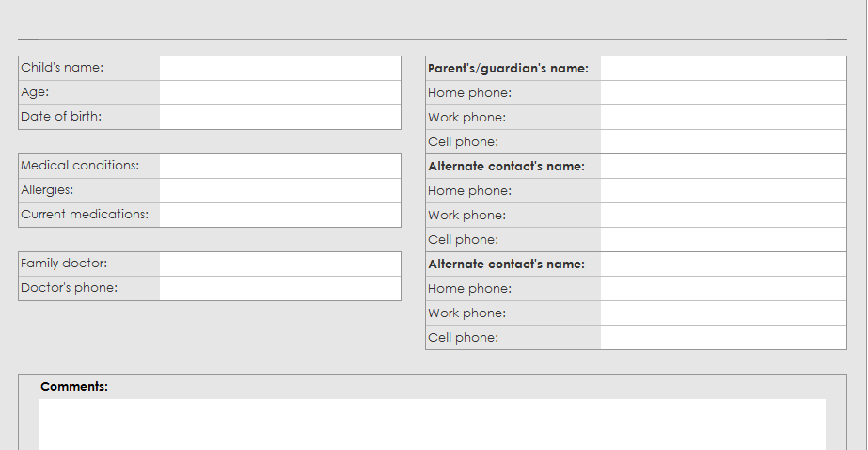This screenshot has height=450, width=868.
Task: Click the Current medications field
Action: tap(279, 215)
